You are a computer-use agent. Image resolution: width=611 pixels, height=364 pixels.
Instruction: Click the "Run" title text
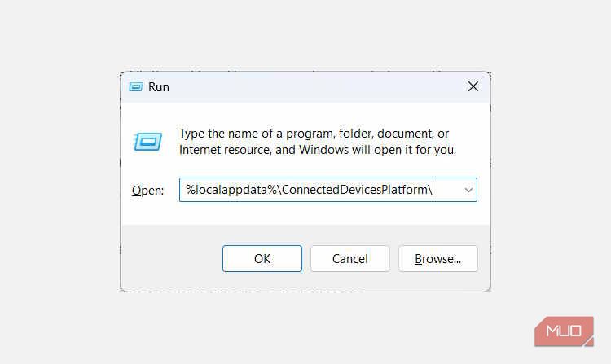pos(159,86)
